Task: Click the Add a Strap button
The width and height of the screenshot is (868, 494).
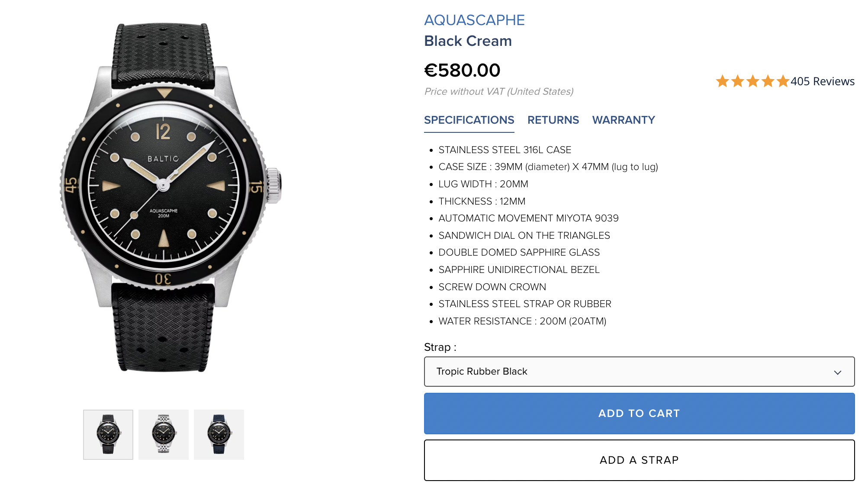Action: [639, 460]
